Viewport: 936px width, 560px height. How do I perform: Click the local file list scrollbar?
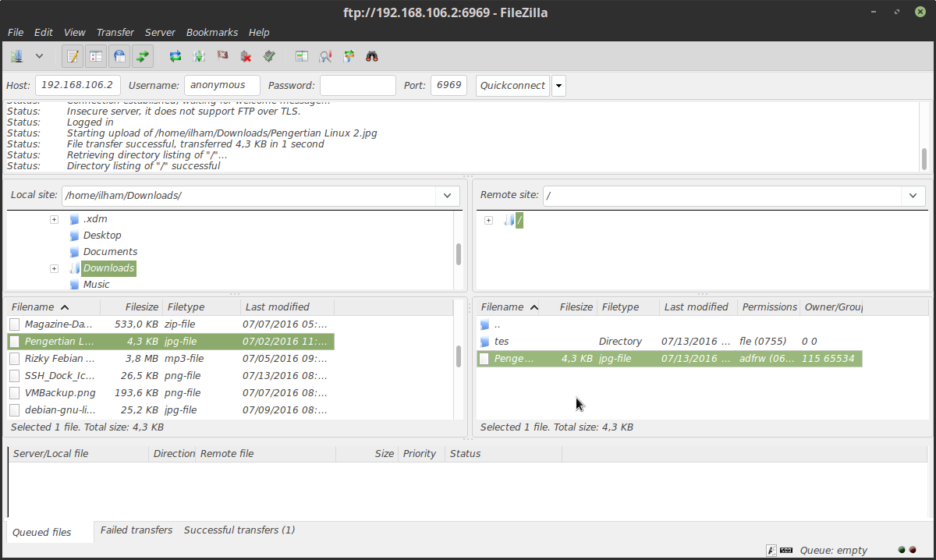click(x=459, y=356)
